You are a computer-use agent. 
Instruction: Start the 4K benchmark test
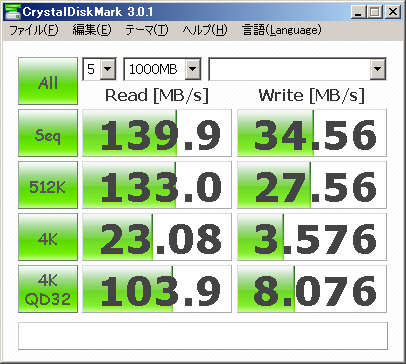pos(48,237)
